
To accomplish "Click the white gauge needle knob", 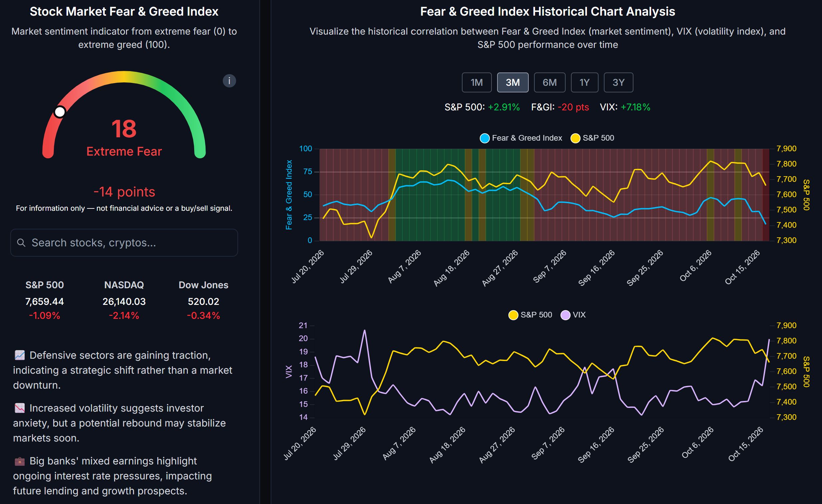I will 60,112.
